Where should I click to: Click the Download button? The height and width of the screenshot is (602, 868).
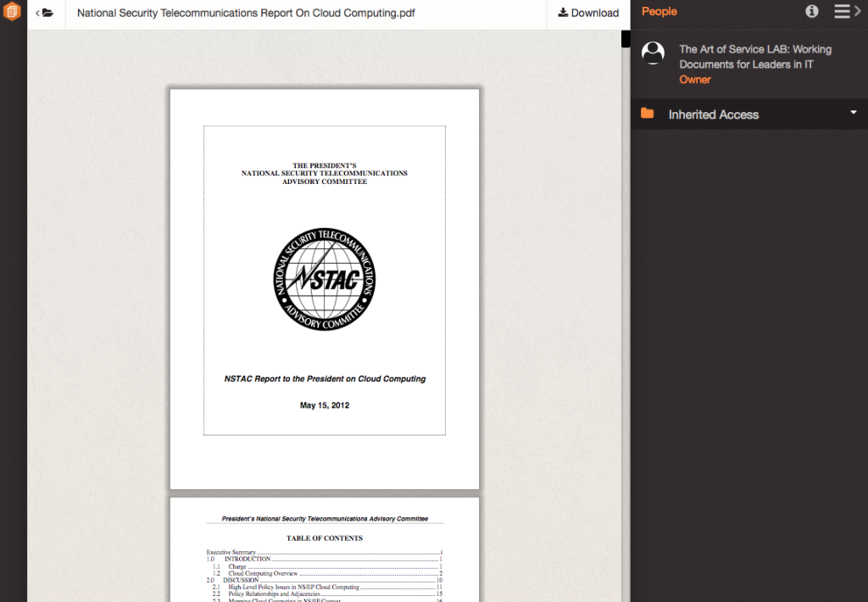click(x=588, y=13)
